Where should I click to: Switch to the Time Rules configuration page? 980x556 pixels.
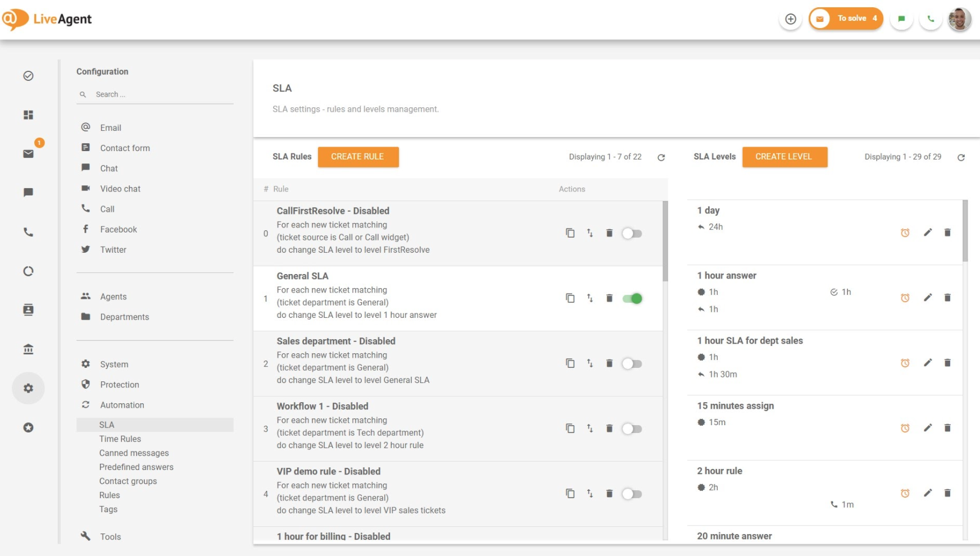click(x=120, y=439)
